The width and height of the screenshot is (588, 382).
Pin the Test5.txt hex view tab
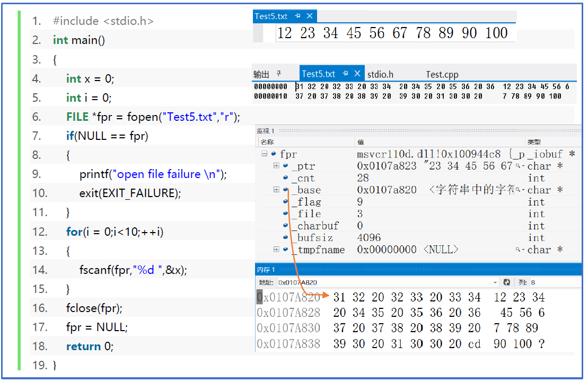tap(345, 74)
